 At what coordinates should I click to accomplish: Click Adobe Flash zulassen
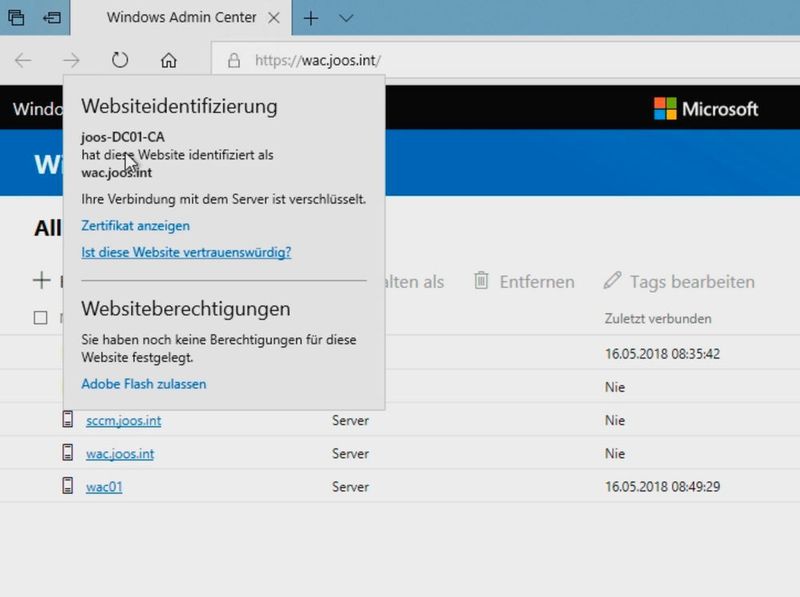tap(143, 384)
